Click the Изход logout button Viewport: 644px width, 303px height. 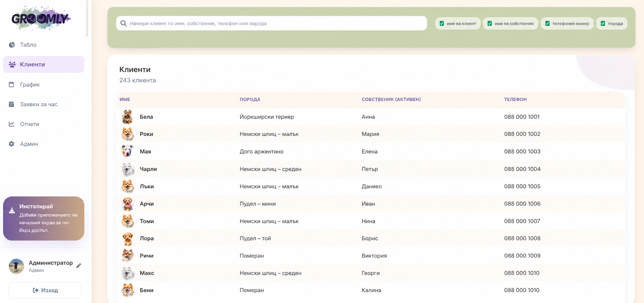click(x=45, y=290)
